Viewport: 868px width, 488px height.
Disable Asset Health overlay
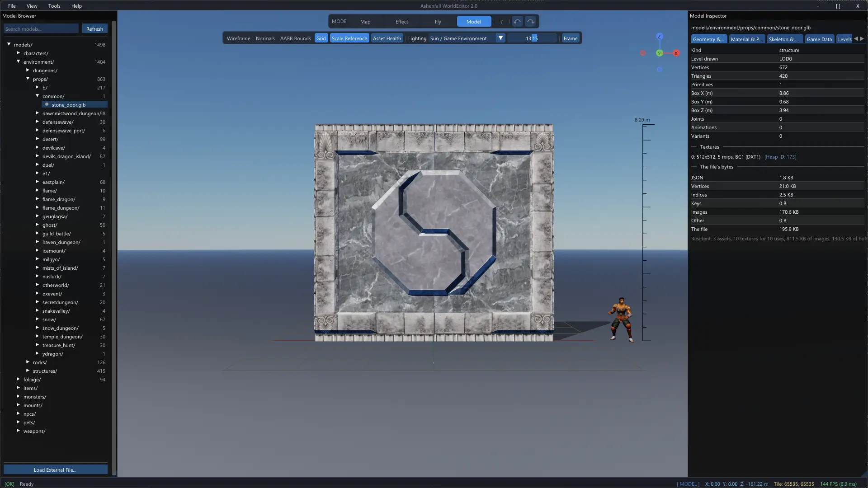[387, 38]
